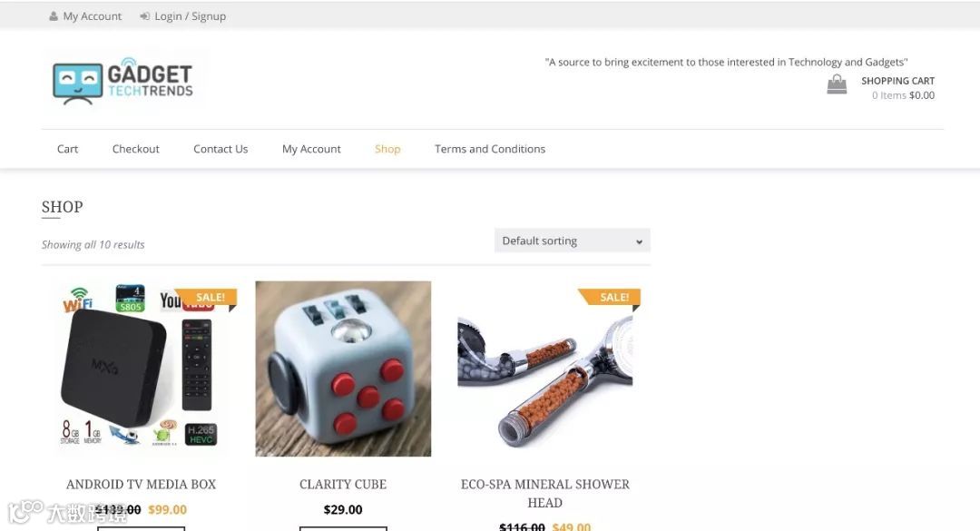This screenshot has width=980, height=531.
Task: Click My Account link in top bar
Action: click(x=92, y=16)
